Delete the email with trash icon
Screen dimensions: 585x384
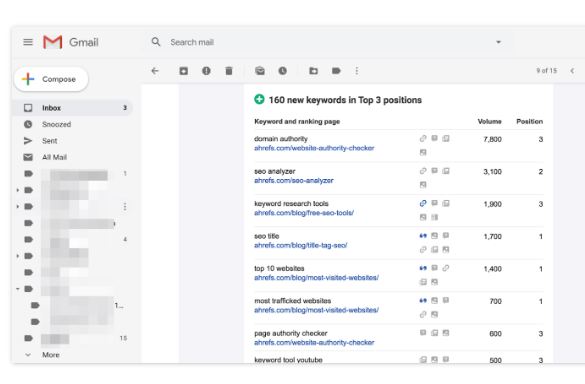click(229, 71)
